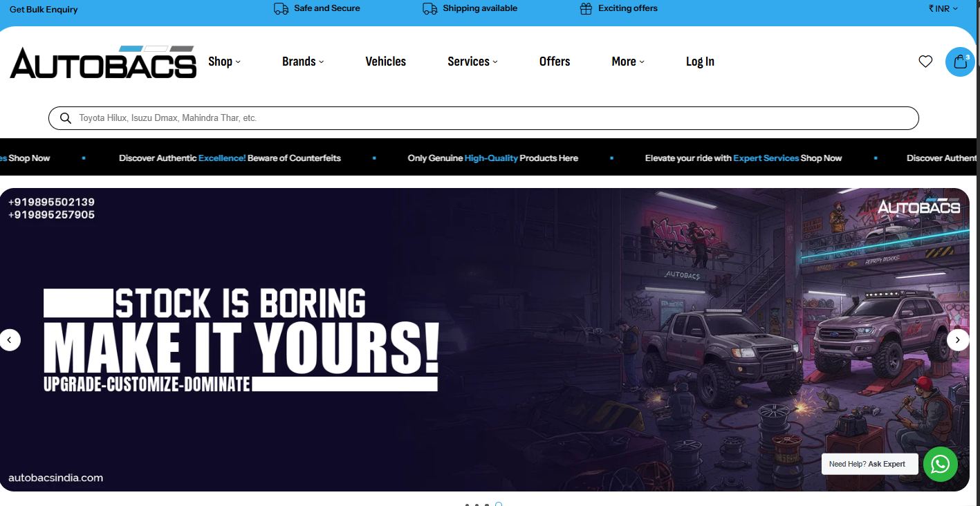The height and width of the screenshot is (506, 980).
Task: Open the INR currency selector
Action: point(943,9)
